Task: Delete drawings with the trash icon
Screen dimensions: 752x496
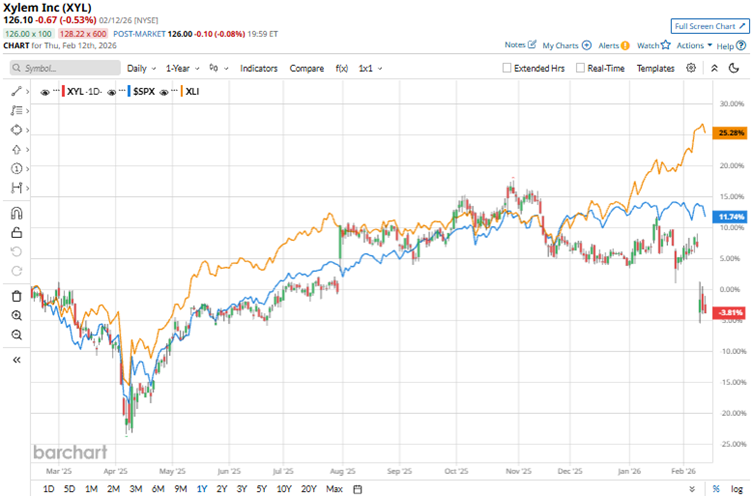Action: point(16,296)
